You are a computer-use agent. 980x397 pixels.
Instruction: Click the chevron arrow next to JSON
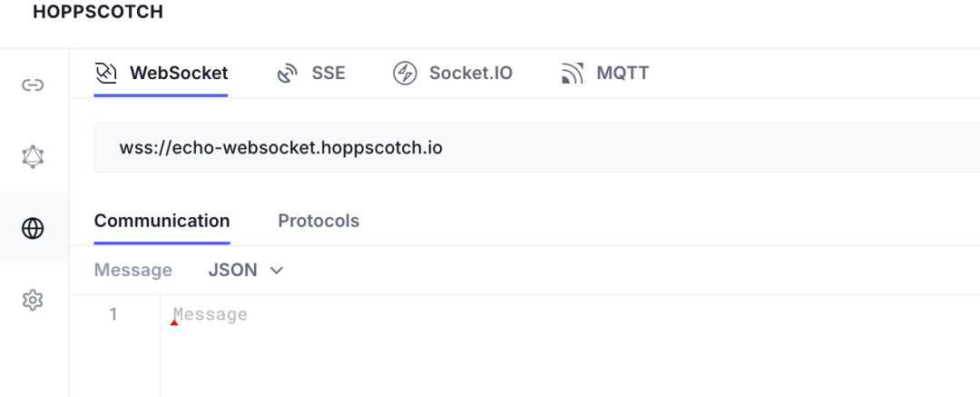tap(277, 270)
